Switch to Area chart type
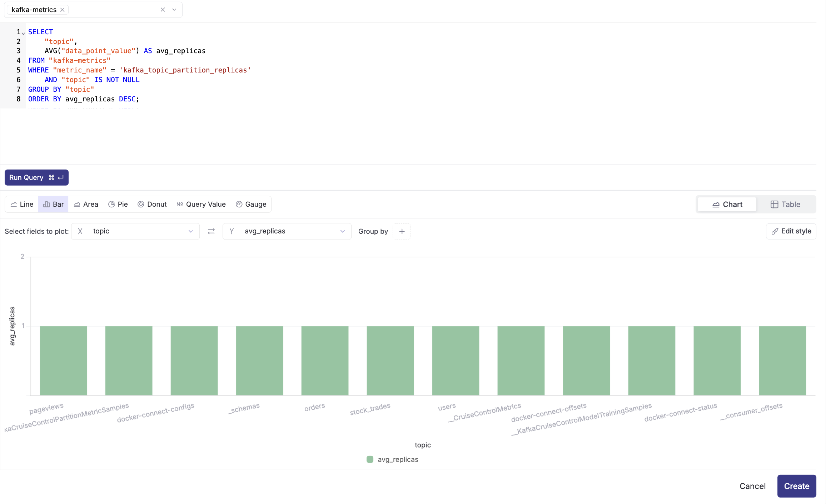Screen dimensions: 826x504 pos(86,204)
